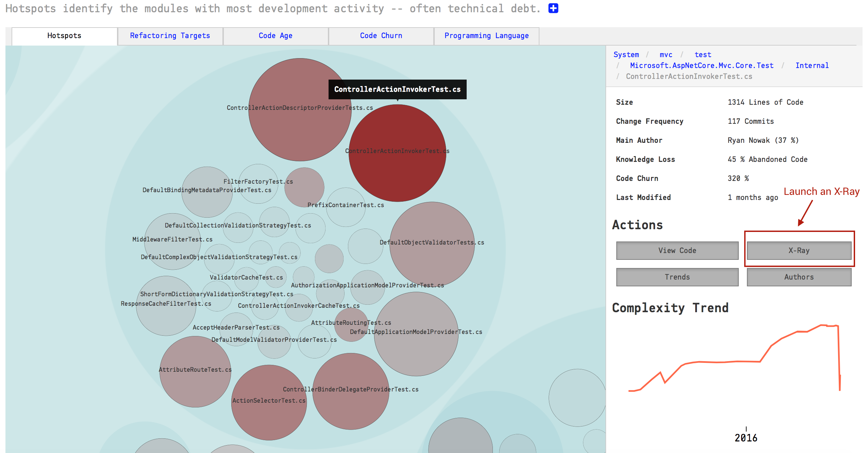
Task: Click the DefaultComplexObjectValidationStrategyTest.cs label
Action: (x=219, y=257)
